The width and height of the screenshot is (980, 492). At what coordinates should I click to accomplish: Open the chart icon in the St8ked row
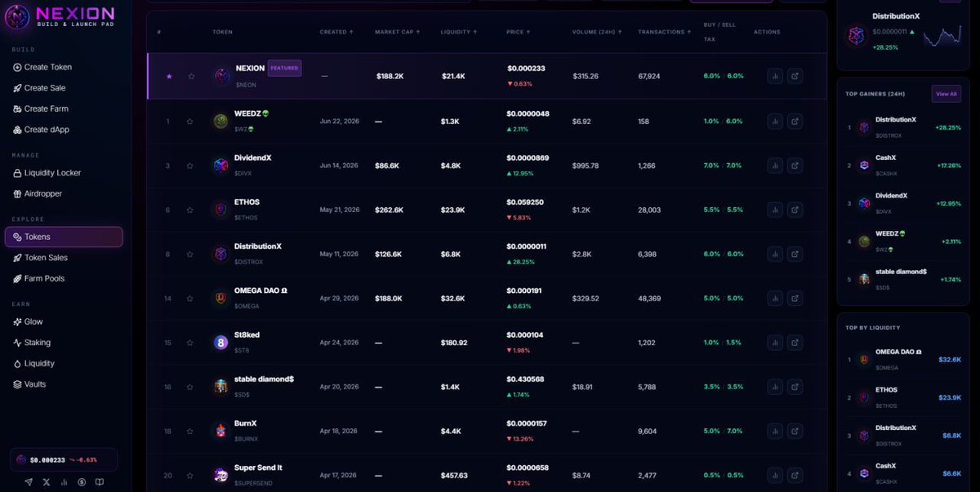tap(775, 343)
